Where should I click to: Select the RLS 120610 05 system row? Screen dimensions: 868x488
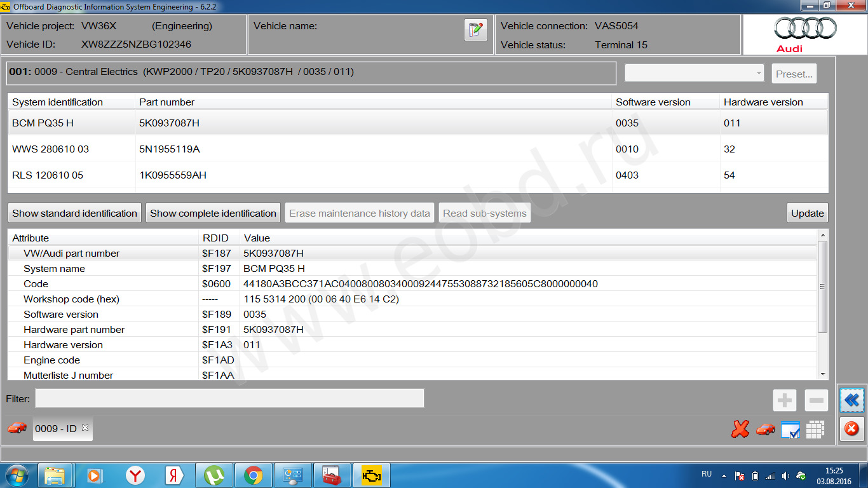pyautogui.click(x=418, y=175)
